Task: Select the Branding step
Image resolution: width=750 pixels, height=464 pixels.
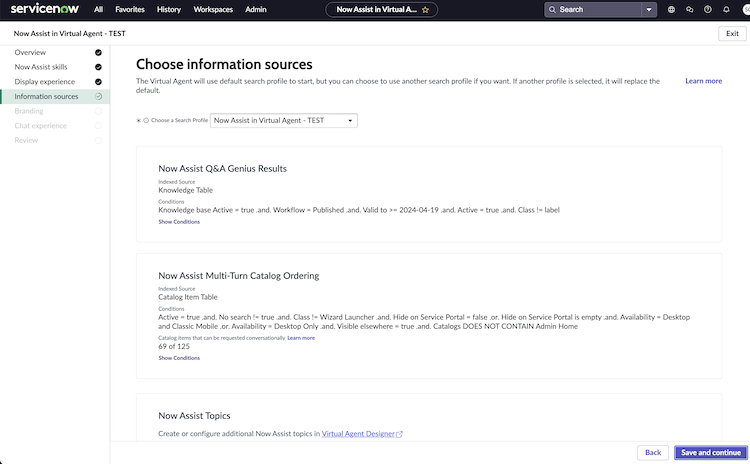Action: point(29,111)
